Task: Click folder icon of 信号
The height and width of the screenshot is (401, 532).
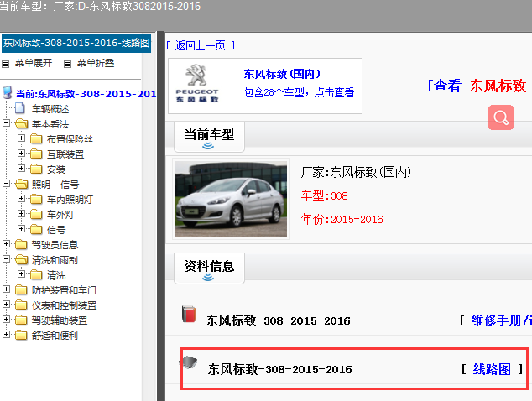Action: click(x=36, y=229)
